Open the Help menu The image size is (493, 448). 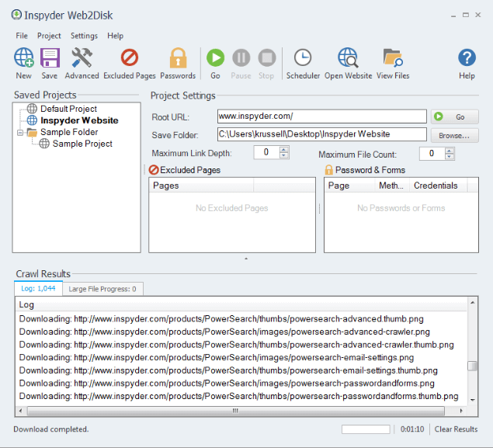tap(115, 36)
